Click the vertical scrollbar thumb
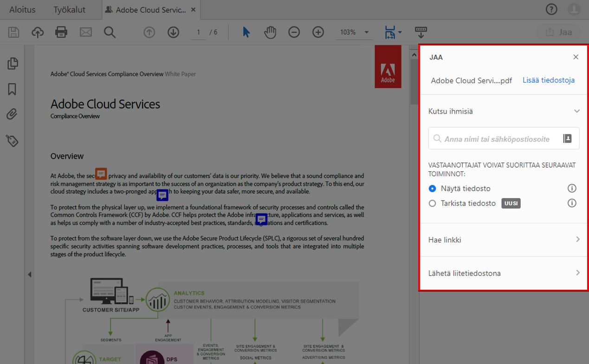Image resolution: width=589 pixels, height=364 pixels. (x=414, y=81)
